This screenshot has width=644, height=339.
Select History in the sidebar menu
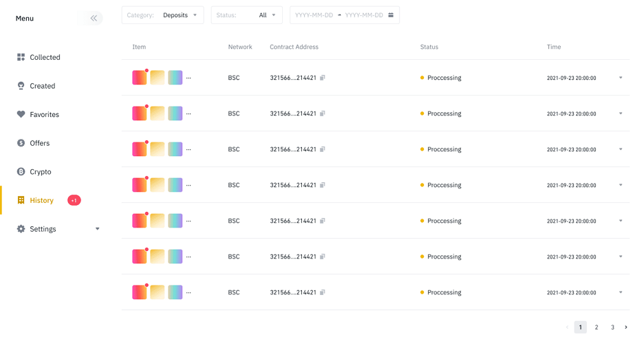coord(41,200)
